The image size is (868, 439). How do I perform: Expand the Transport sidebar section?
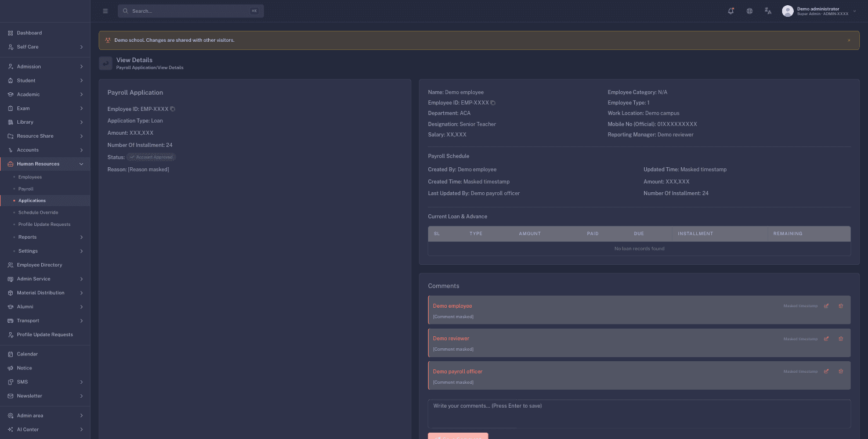[x=45, y=321]
